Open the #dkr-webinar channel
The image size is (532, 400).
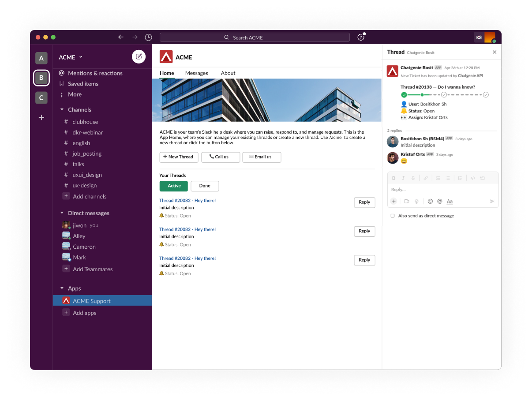83,132
